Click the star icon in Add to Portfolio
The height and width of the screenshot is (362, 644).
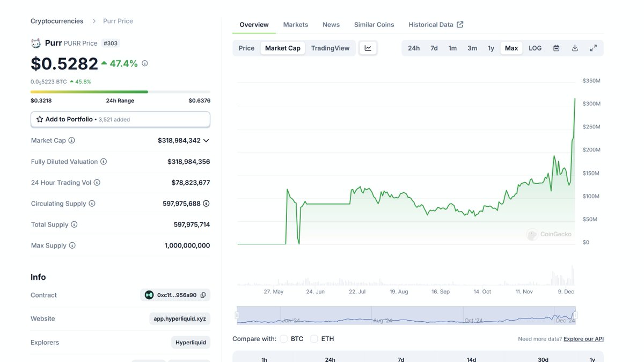click(40, 119)
